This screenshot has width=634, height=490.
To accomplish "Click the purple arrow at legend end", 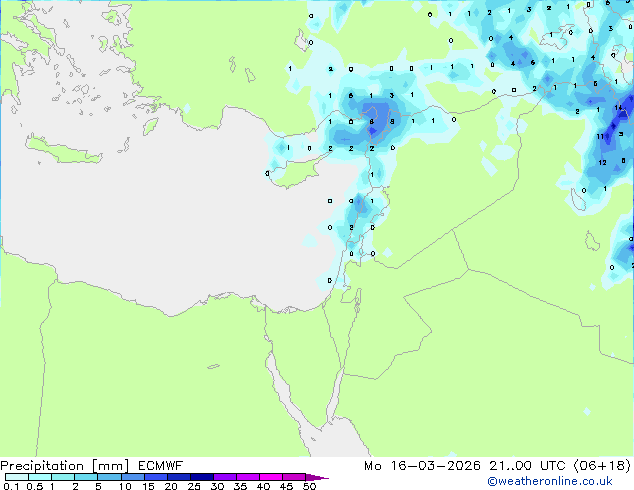I will point(317,477).
